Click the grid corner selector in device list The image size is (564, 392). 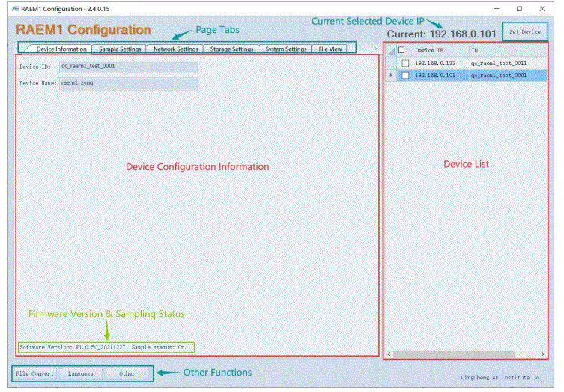coord(391,51)
